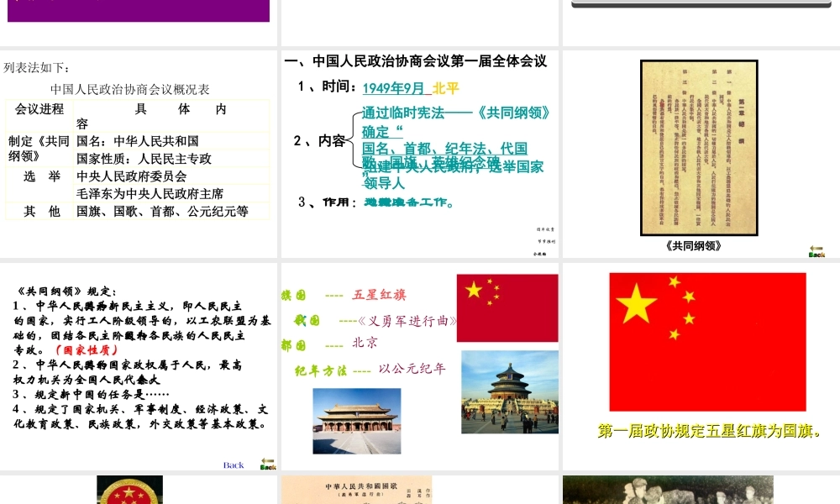Screen dimensions: 840x504
Task: Click the table title "中国人民政治协商会议概况表"
Action: [x=130, y=89]
